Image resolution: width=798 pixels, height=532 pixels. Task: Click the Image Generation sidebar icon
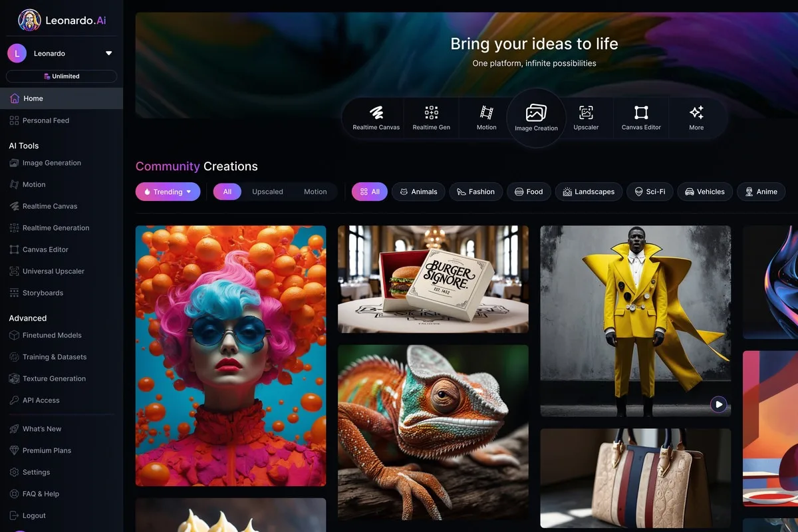tap(15, 163)
